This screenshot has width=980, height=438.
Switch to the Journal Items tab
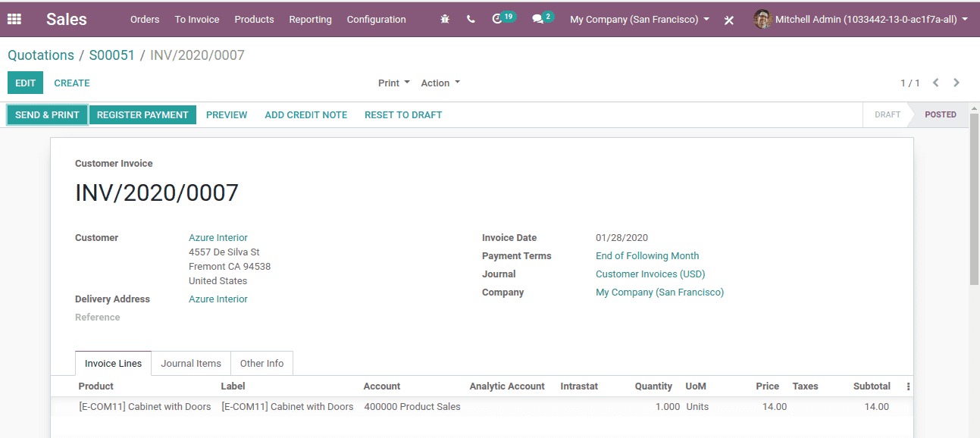(191, 364)
